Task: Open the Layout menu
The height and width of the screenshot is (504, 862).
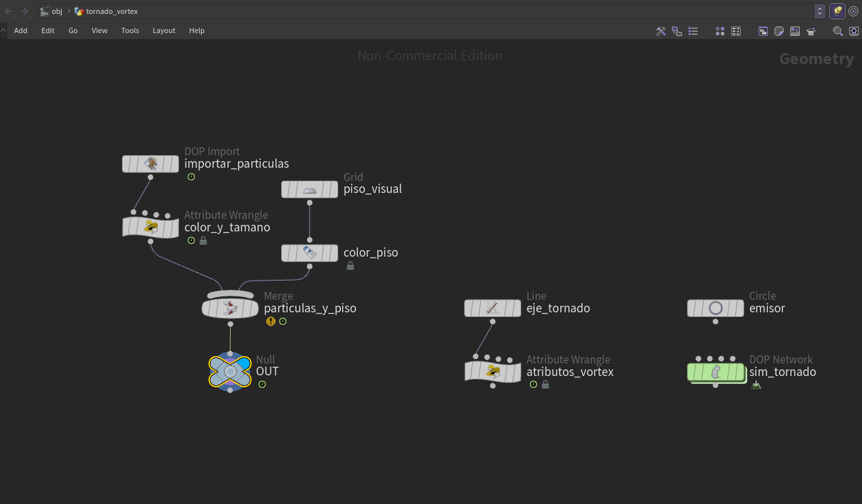Action: [x=164, y=31]
